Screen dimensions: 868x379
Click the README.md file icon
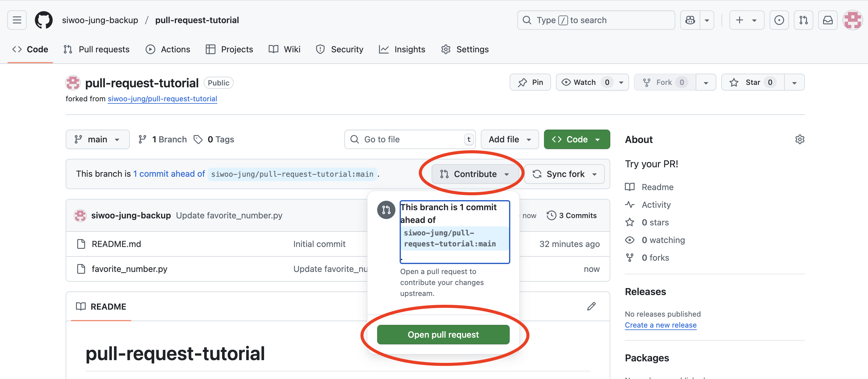pos(81,244)
